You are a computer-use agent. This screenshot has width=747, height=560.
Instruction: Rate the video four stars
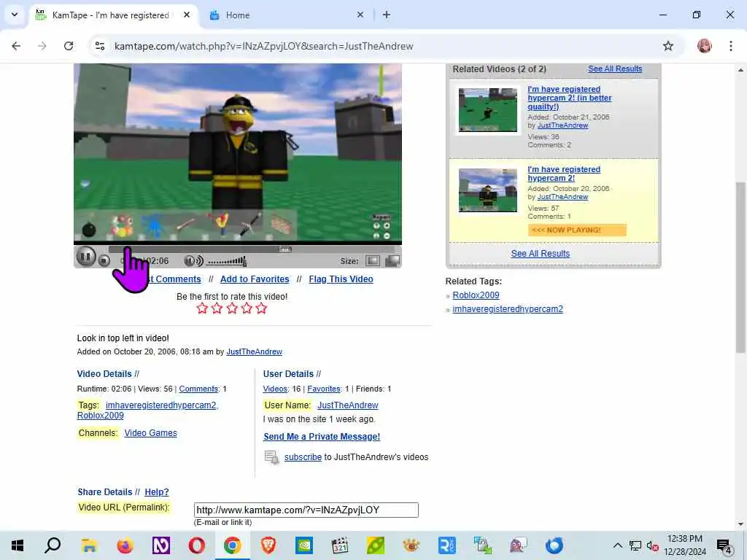pos(247,308)
